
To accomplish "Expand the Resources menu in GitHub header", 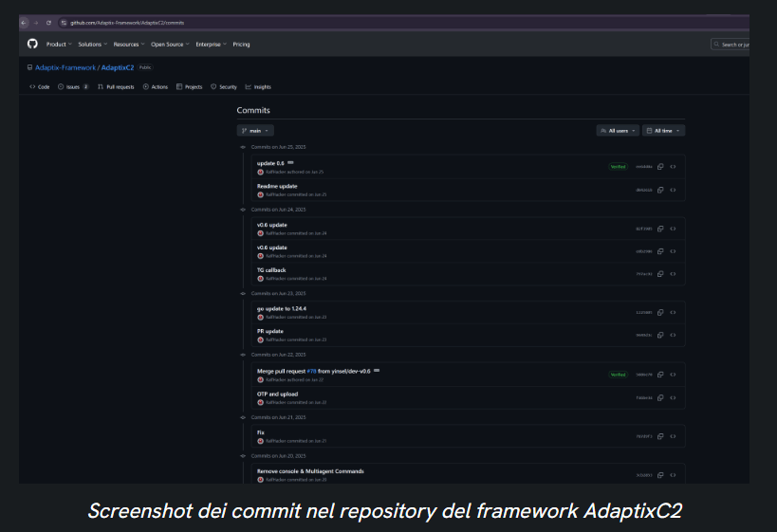I will tap(129, 45).
